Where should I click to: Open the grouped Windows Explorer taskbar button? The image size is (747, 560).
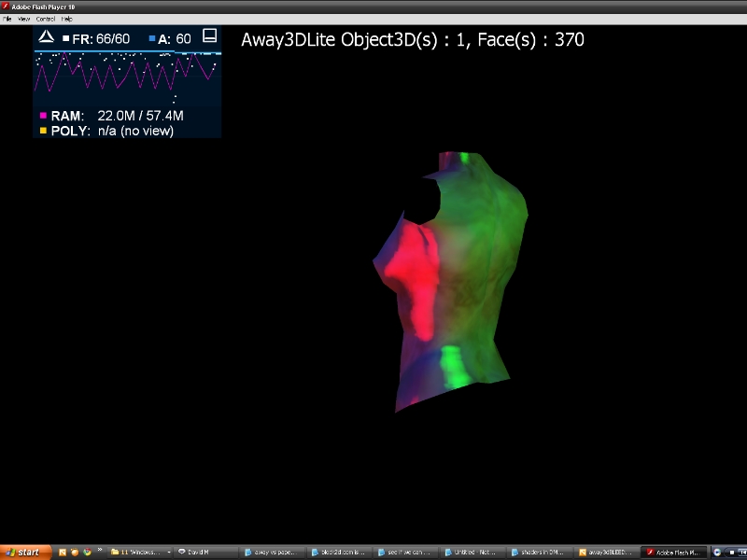pos(138,553)
